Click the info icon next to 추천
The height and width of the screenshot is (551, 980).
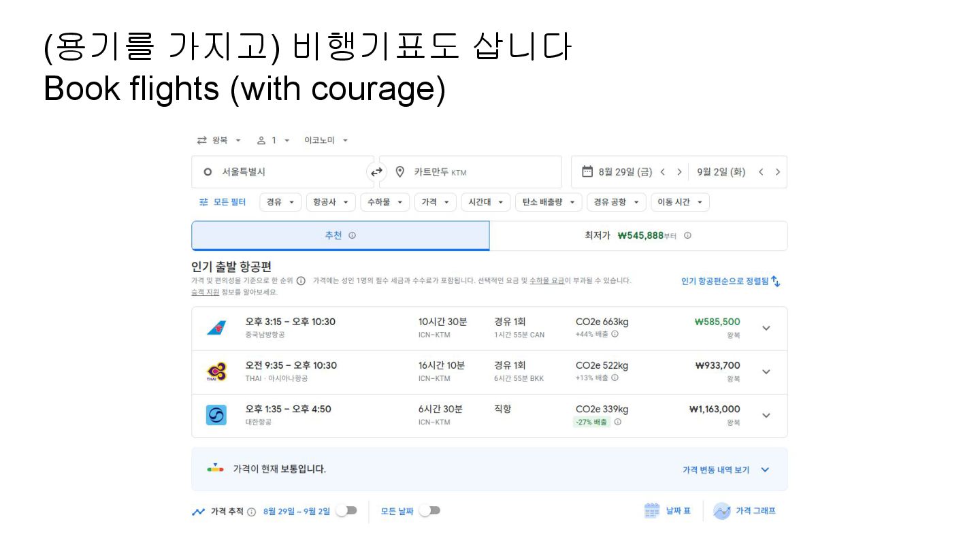pos(352,235)
